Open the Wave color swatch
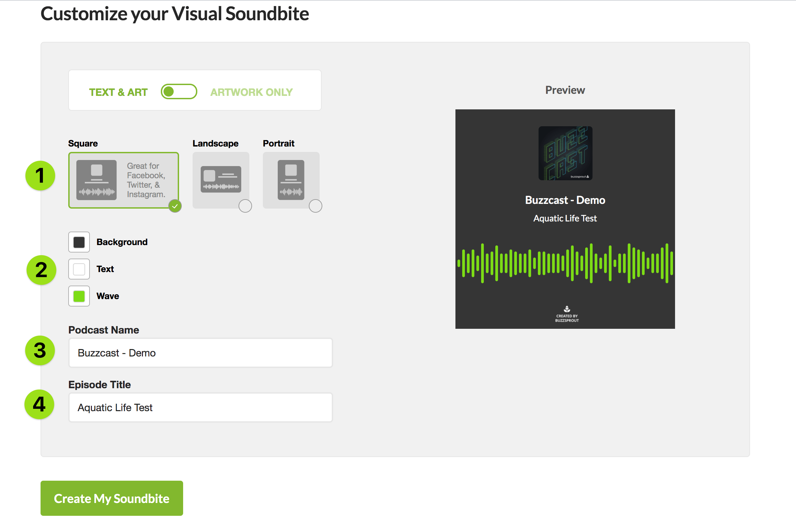Screen dimensions: 796x532 coord(79,296)
